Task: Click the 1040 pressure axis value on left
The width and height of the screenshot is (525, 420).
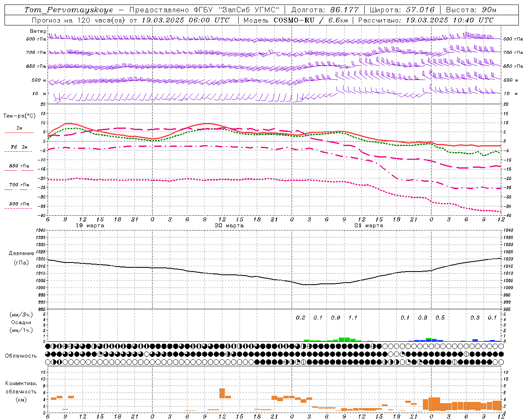Action: point(41,230)
